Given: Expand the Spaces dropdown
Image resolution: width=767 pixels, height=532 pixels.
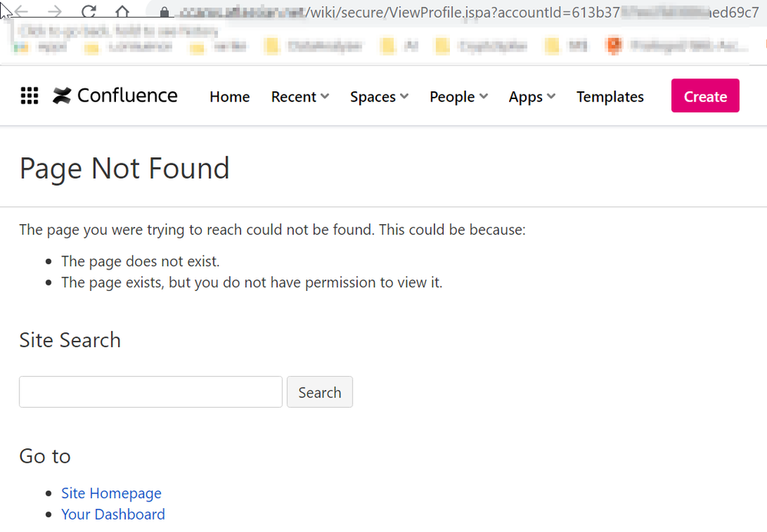Looking at the screenshot, I should point(379,97).
